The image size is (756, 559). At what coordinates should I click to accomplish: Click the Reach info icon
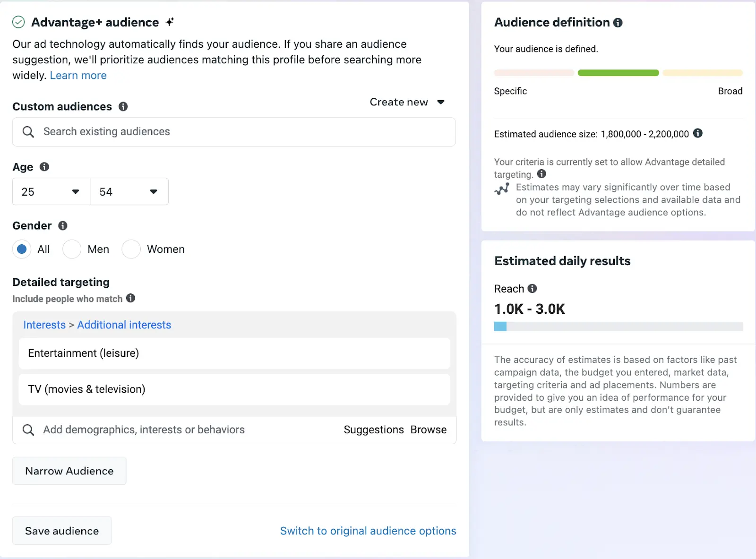(x=533, y=288)
